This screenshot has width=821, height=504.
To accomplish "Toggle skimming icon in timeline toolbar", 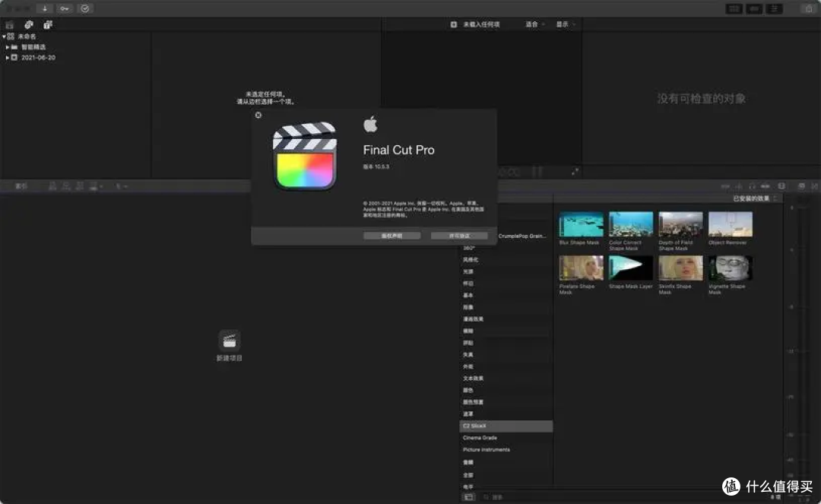I will (x=725, y=185).
